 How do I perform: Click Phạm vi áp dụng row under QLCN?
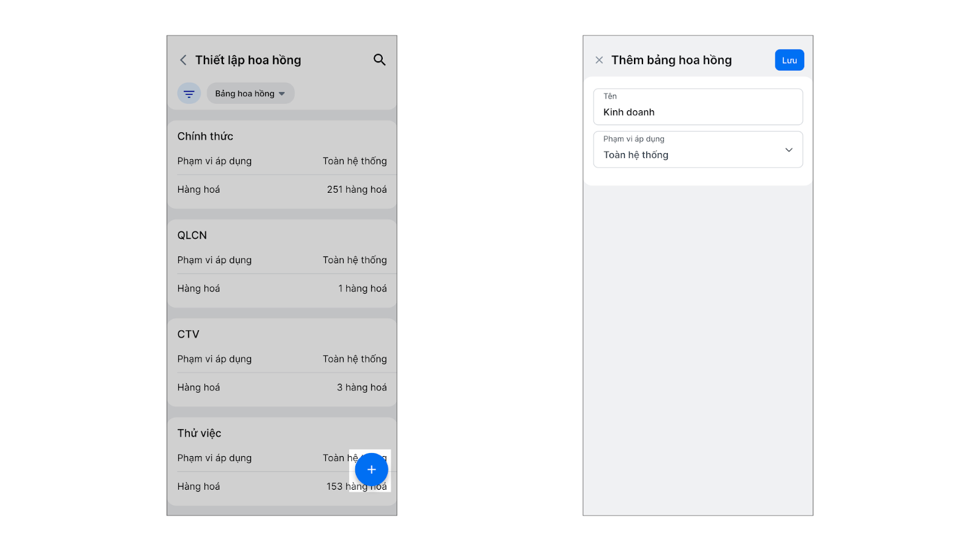tap(282, 260)
